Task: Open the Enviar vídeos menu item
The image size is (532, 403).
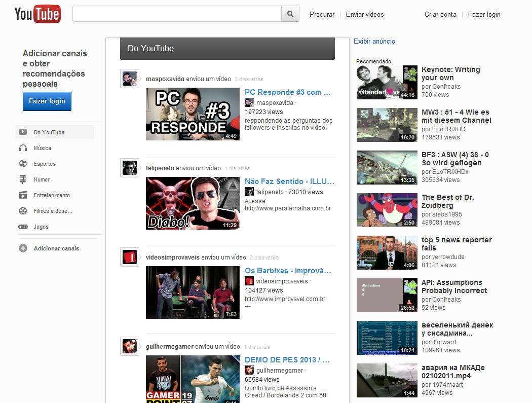Action: click(x=364, y=14)
